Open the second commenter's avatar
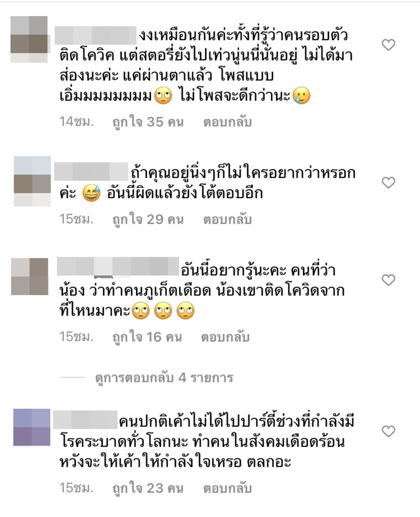The width and height of the screenshot is (420, 517). [x=32, y=181]
